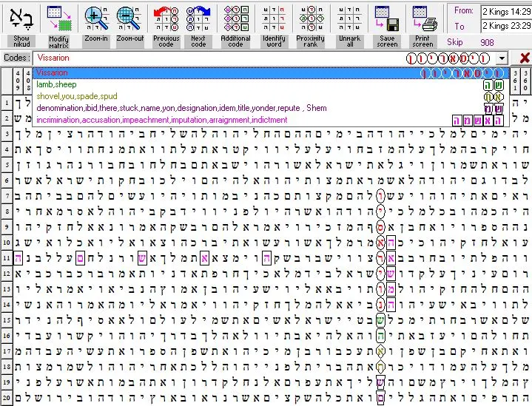Click the Identify word label
This screenshot has width=532, height=406.
pos(274,41)
